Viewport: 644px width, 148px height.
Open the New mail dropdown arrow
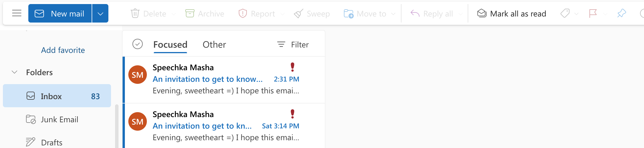tap(100, 13)
